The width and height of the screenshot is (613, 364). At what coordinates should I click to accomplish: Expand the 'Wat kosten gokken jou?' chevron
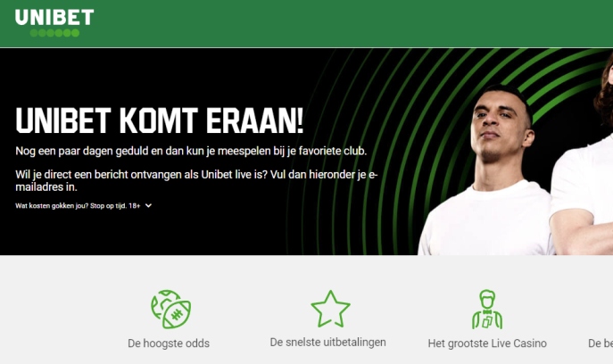click(148, 206)
